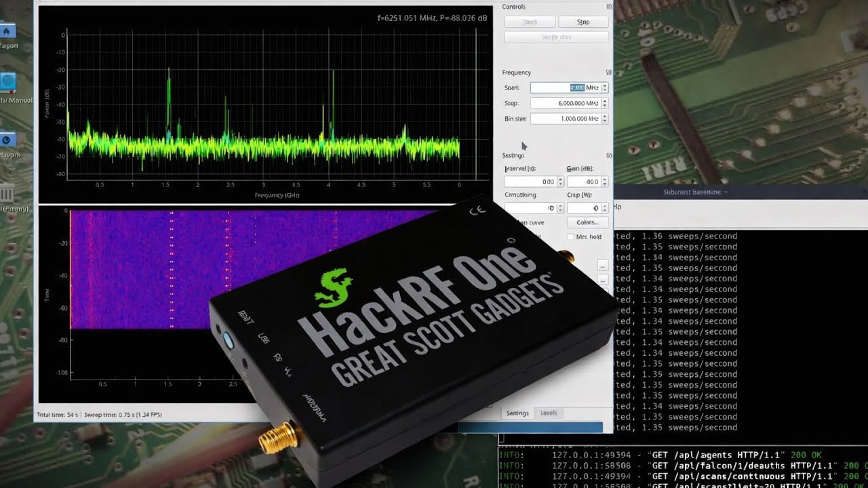Adjust the Bin size spin arrows
Image resolution: width=868 pixels, height=488 pixels.
tap(605, 119)
